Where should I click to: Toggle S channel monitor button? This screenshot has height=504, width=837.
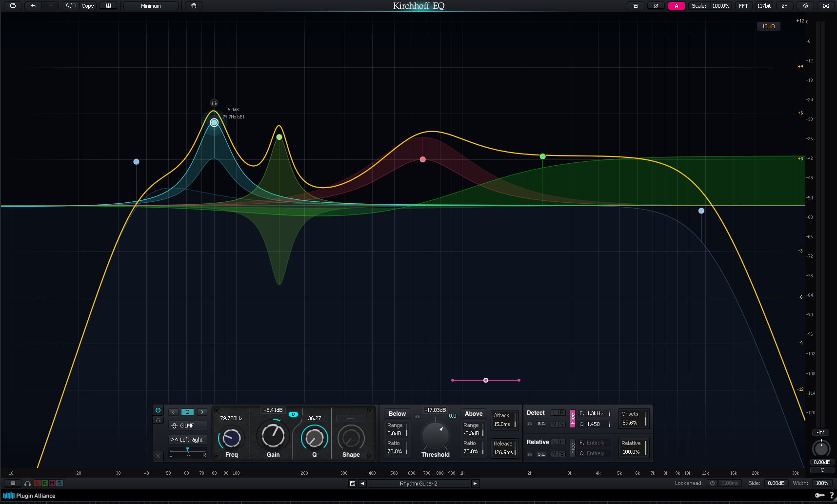60,483
